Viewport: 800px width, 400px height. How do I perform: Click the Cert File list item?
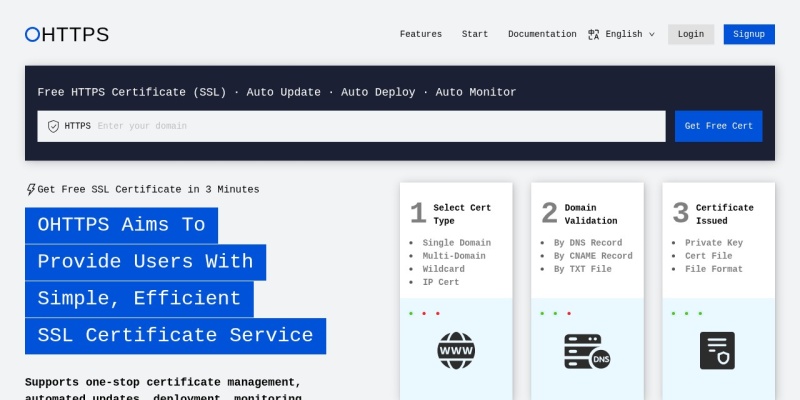tap(709, 256)
